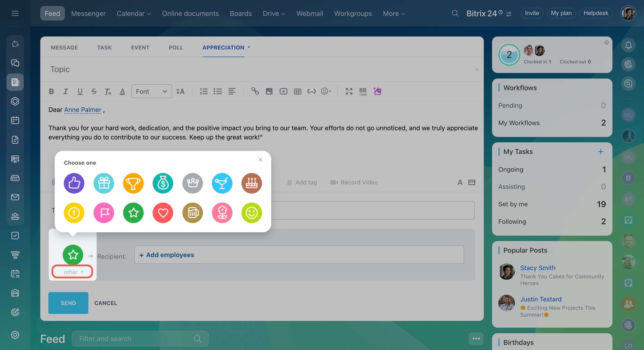Viewport: 644px width, 350px height.
Task: Expand the Drive menu
Action: 274,13
